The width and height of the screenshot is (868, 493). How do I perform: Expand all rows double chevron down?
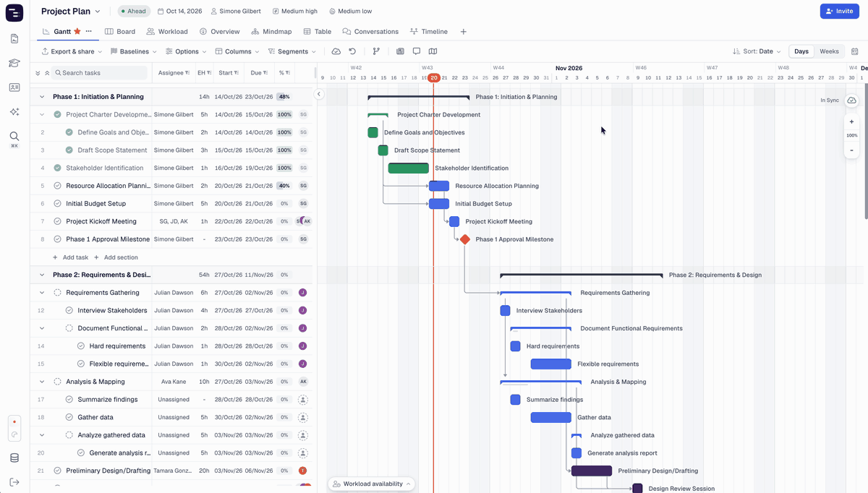tap(38, 73)
